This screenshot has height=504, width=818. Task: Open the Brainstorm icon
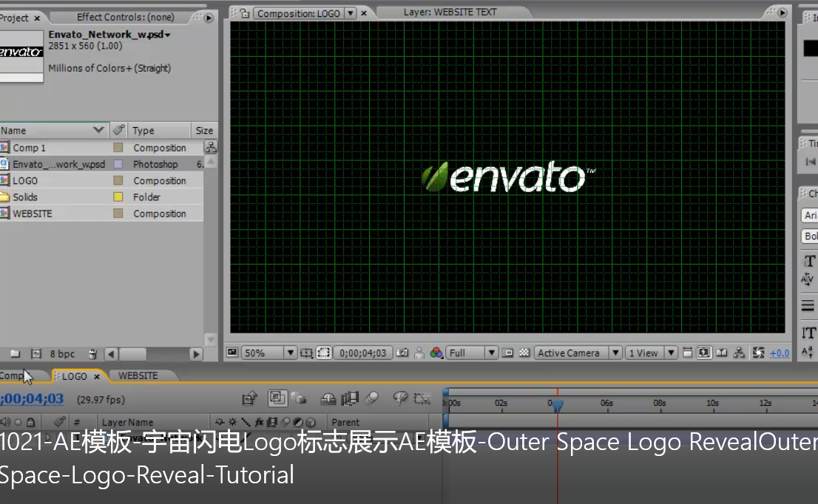400,399
